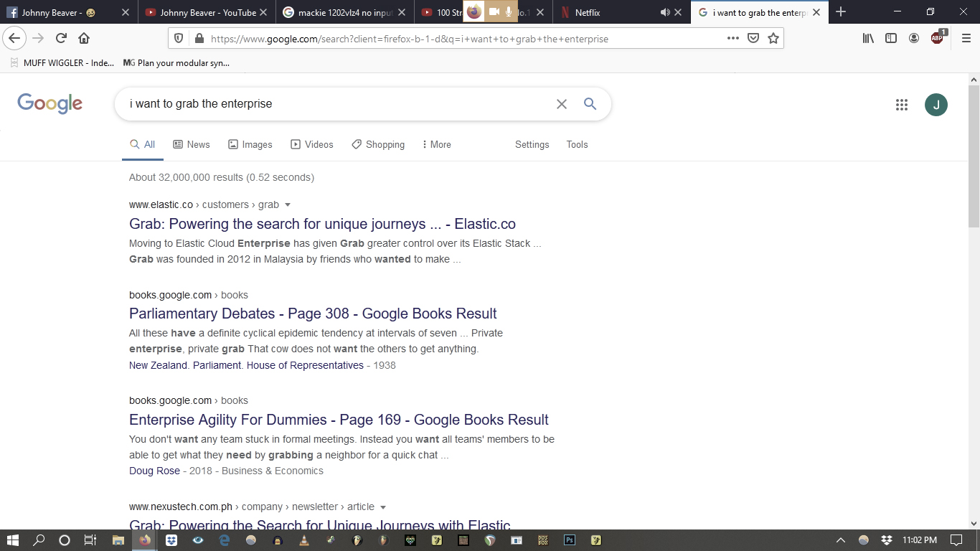Open the Adblock Plus extension icon

point(938,38)
